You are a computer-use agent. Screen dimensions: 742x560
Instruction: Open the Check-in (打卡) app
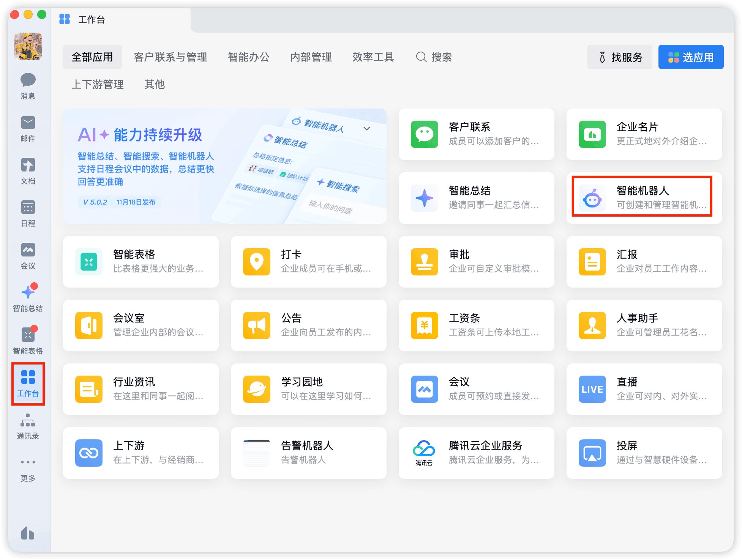308,262
